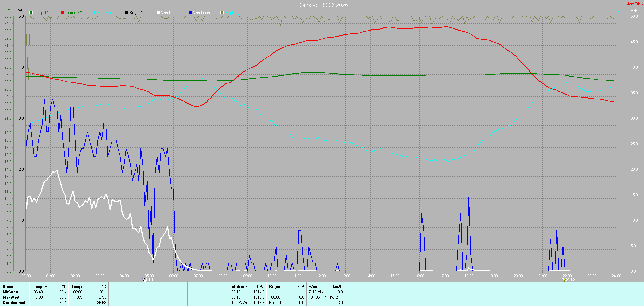Click the 'Temp. I.*' legend label
Screen dimensions: 644x306
[x=41, y=13]
